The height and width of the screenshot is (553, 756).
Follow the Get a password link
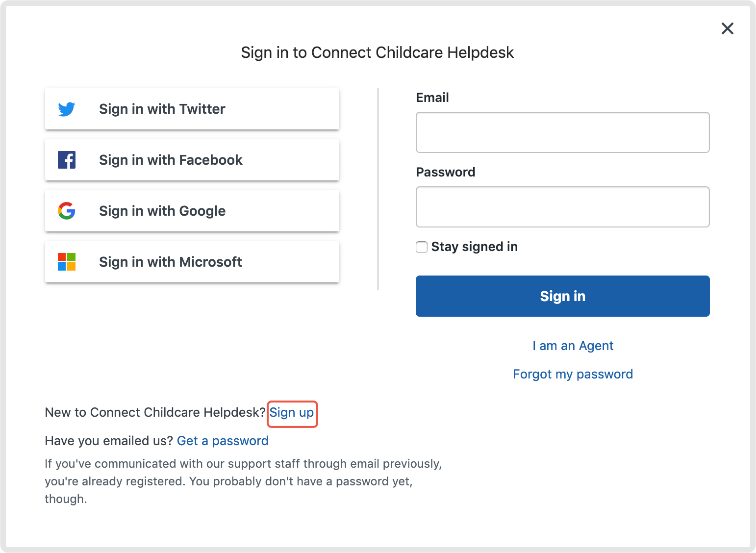(x=223, y=441)
